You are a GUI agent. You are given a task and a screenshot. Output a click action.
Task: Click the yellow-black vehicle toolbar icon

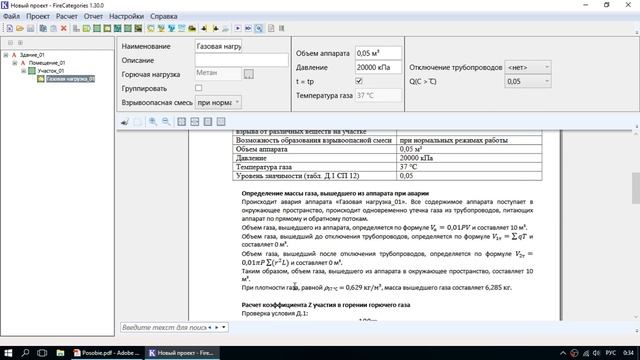pyautogui.click(x=192, y=29)
